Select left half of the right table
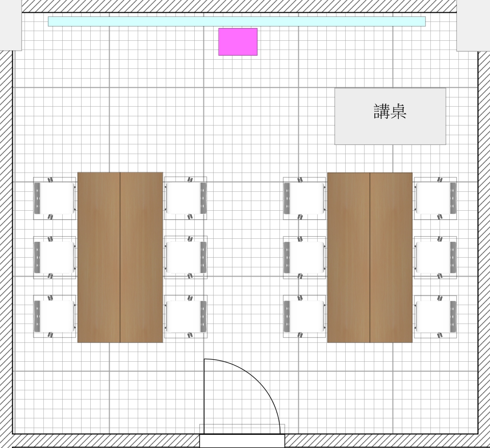Image resolution: width=490 pixels, height=448 pixels. [x=348, y=257]
